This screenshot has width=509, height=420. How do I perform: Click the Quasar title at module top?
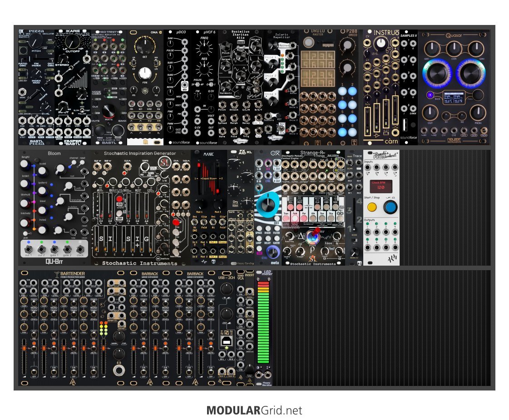454,35
